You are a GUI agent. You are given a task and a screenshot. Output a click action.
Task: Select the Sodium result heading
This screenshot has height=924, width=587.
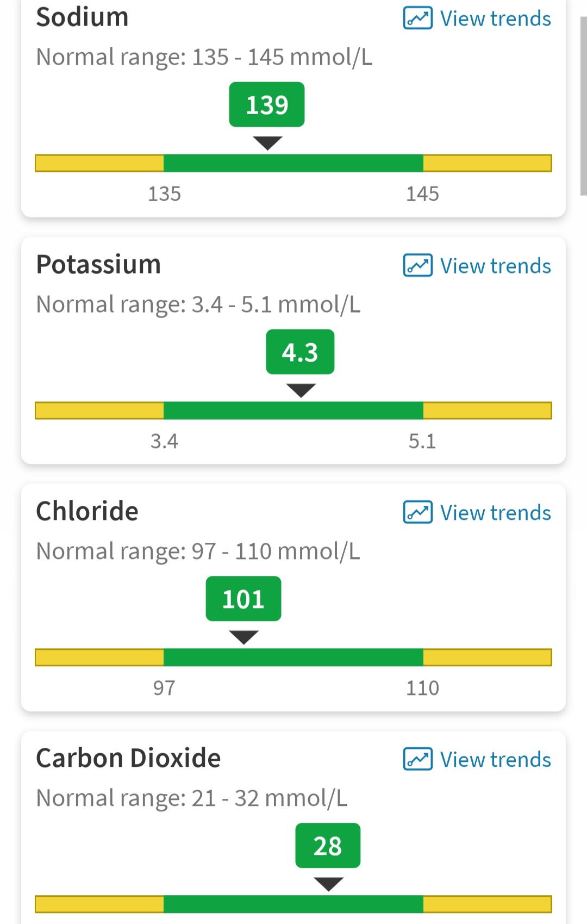pos(83,17)
